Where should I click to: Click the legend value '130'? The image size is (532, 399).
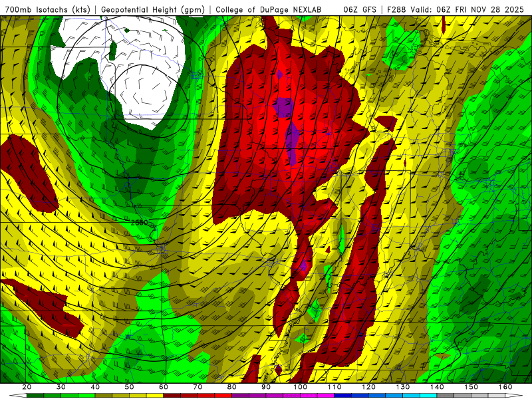tap(403, 387)
